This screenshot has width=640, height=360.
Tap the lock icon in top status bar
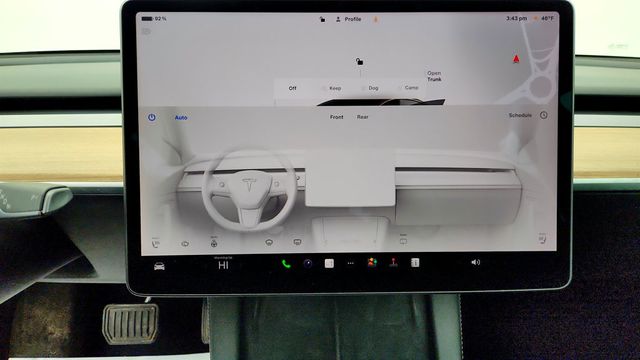[x=322, y=19]
